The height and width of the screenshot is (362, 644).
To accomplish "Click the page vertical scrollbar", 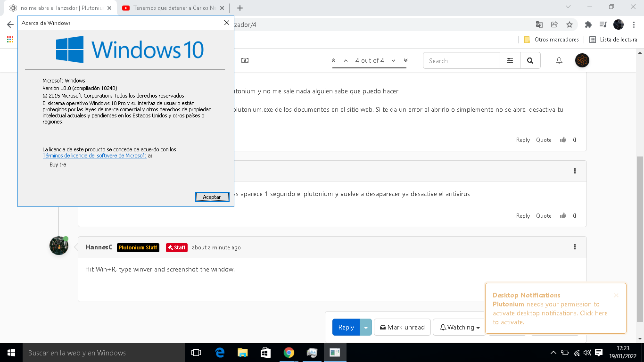I will pos(640,239).
